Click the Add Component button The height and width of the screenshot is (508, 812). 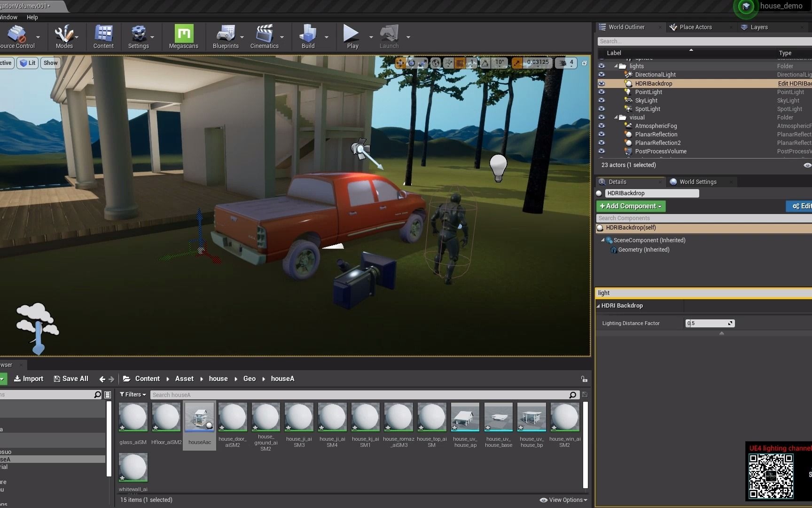coord(631,206)
